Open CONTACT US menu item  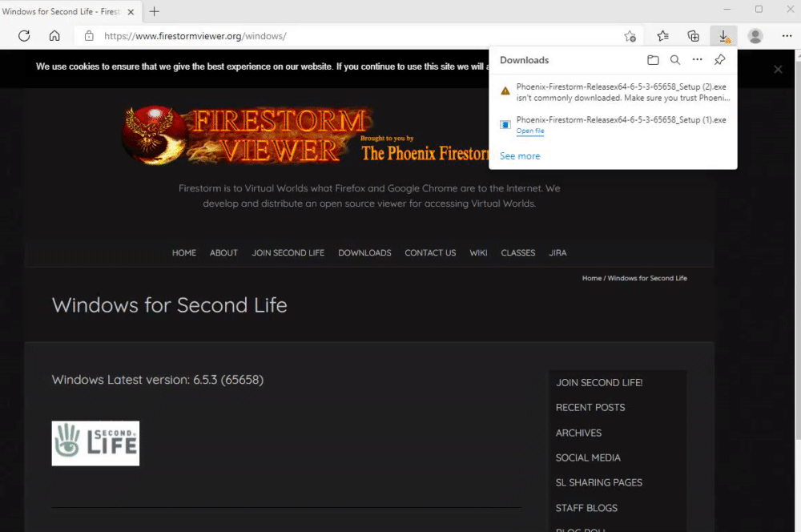430,252
